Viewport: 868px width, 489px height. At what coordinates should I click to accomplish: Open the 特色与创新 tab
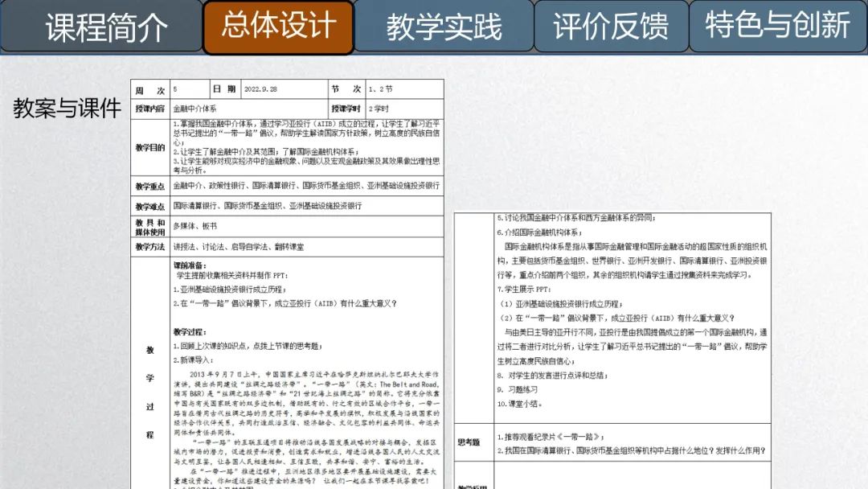(x=777, y=27)
